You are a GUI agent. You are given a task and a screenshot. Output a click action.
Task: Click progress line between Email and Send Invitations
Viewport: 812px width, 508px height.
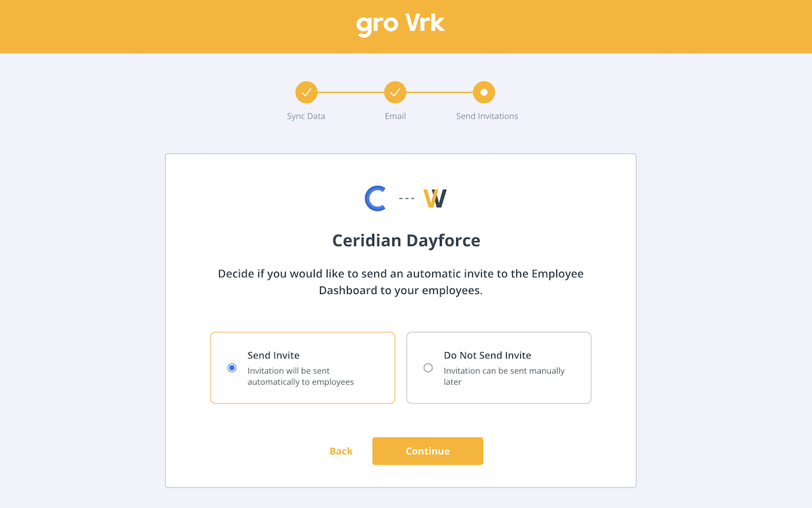439,92
